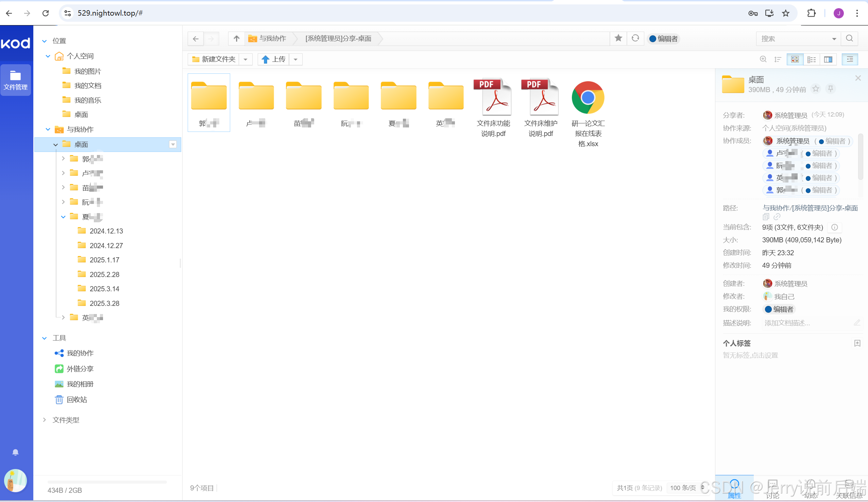Click the favorite star in address bar
The width and height of the screenshot is (868, 502).
click(x=618, y=38)
